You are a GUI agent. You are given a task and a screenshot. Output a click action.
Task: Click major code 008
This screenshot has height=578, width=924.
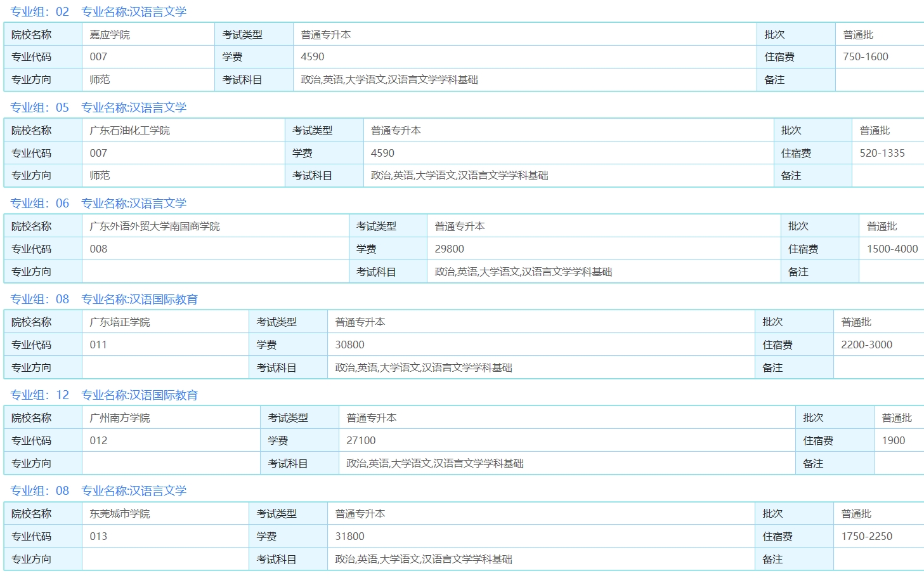[x=98, y=249]
